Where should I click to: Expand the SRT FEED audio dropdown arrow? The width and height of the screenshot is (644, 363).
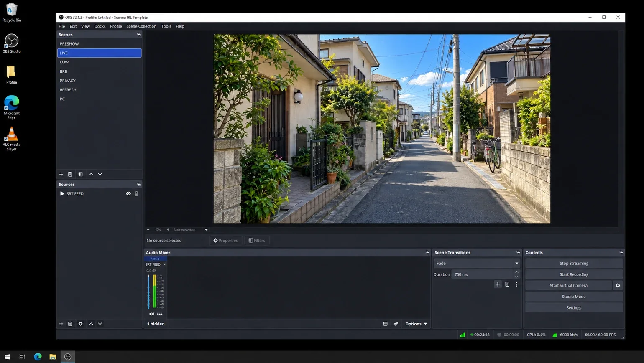pyautogui.click(x=165, y=264)
